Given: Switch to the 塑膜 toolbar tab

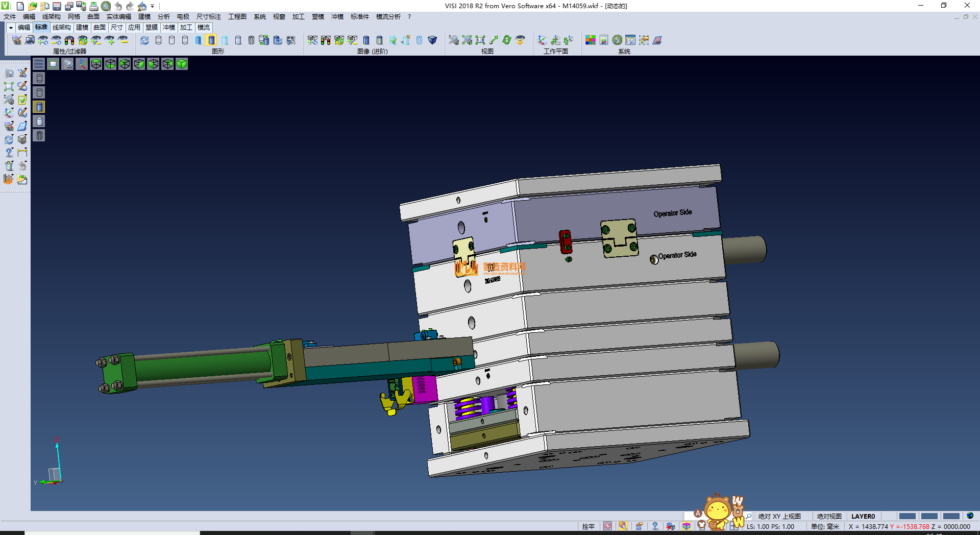Looking at the screenshot, I should (x=152, y=28).
